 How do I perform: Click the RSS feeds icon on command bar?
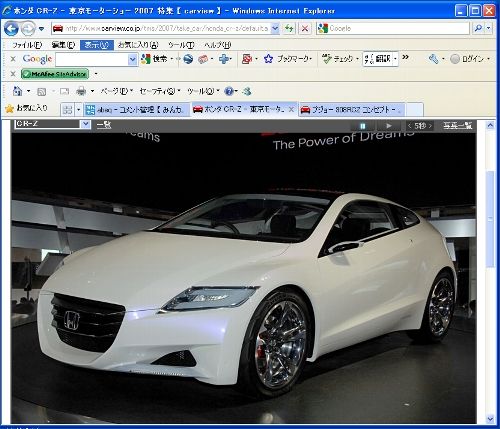pos(42,91)
